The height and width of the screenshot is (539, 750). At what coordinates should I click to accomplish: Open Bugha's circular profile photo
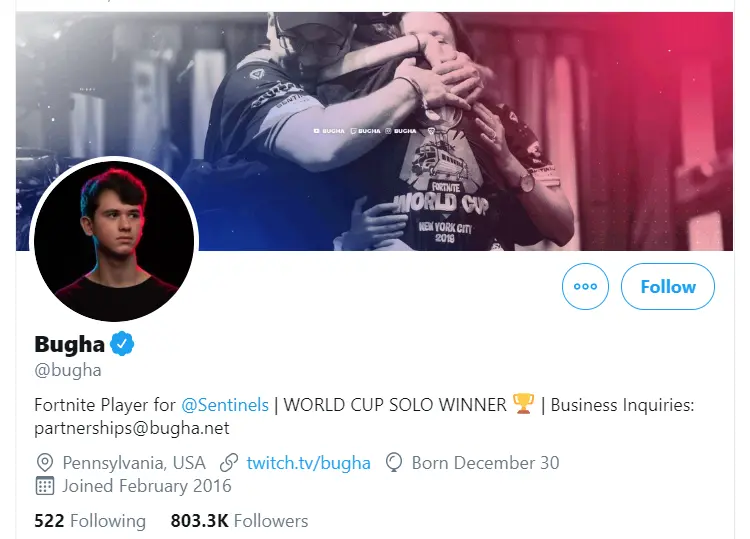click(115, 240)
